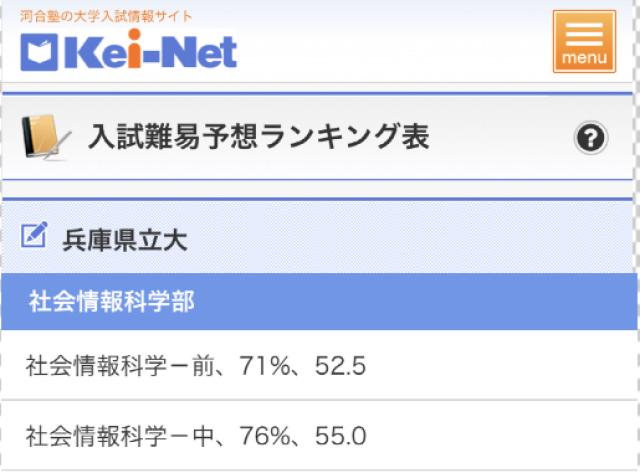
Task: Select the 河合塾の大学入試情報サイト tagline
Action: pos(106,16)
